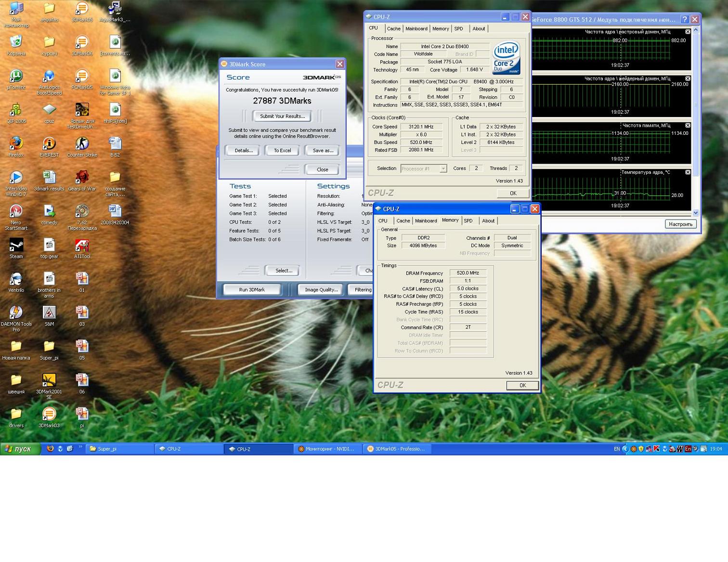Open the 3DMark05 desktop shortcut

pyautogui.click(x=82, y=12)
